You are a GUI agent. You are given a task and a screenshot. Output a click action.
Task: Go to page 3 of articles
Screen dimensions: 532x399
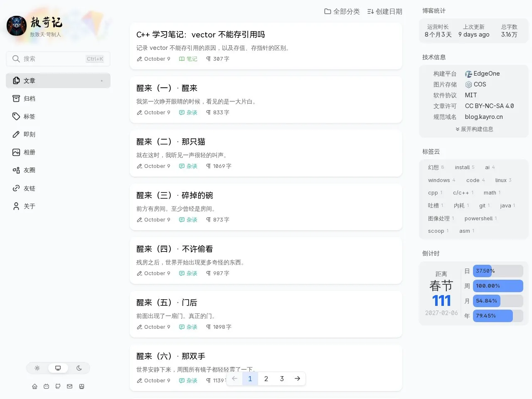(x=282, y=379)
